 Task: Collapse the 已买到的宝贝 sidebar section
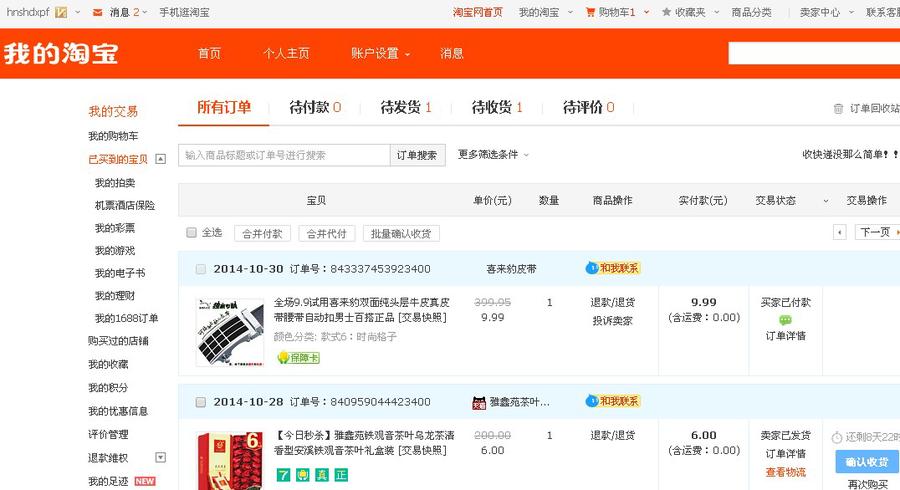click(161, 159)
